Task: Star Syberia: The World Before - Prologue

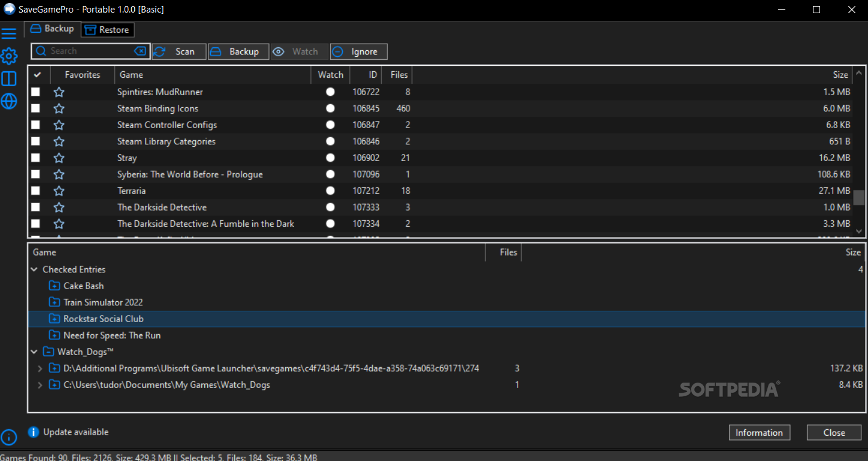Action: (59, 174)
